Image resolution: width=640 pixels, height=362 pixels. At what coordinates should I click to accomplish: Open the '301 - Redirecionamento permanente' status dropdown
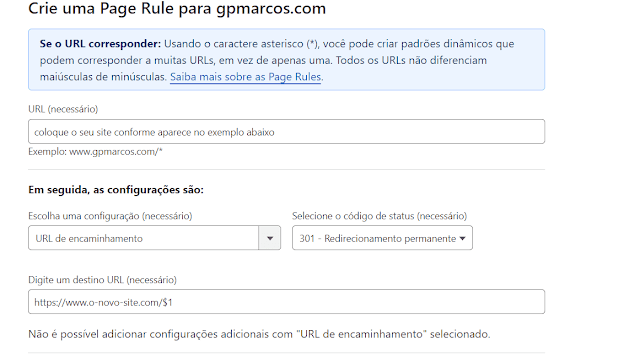click(382, 238)
